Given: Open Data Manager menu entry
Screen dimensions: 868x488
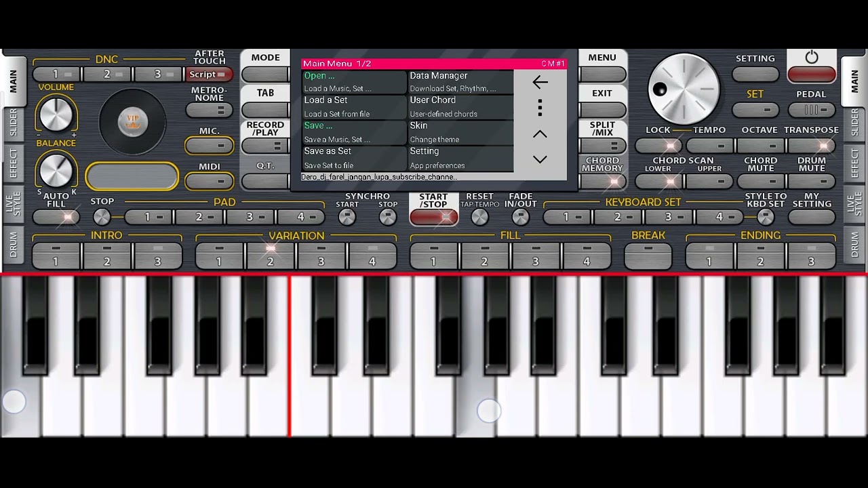Looking at the screenshot, I should [x=460, y=82].
